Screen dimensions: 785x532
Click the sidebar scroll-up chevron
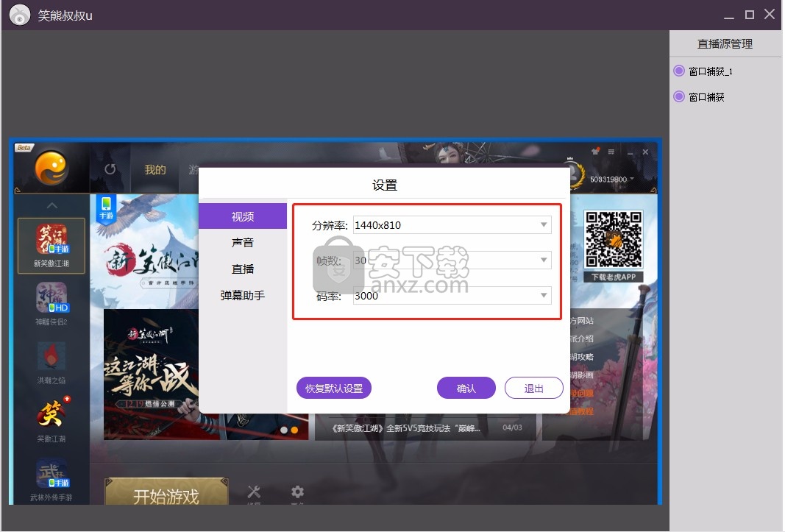pyautogui.click(x=52, y=205)
